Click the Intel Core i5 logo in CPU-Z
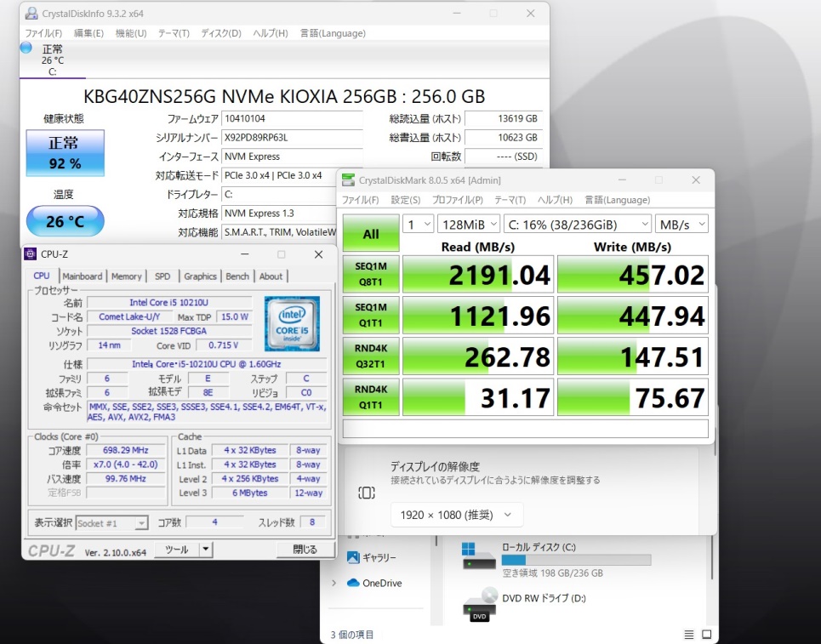Viewport: 821px width, 644px height. coord(292,323)
